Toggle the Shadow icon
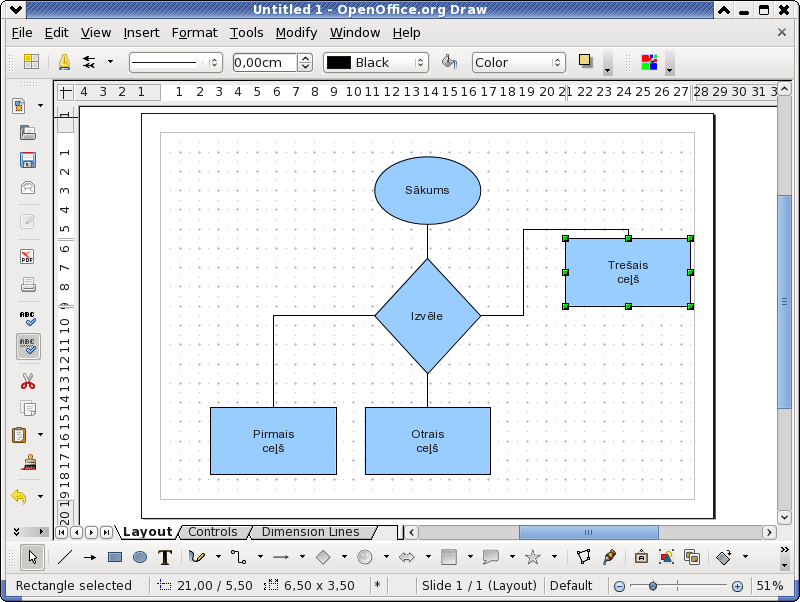Screen dimensions: 800x602 pos(585,61)
